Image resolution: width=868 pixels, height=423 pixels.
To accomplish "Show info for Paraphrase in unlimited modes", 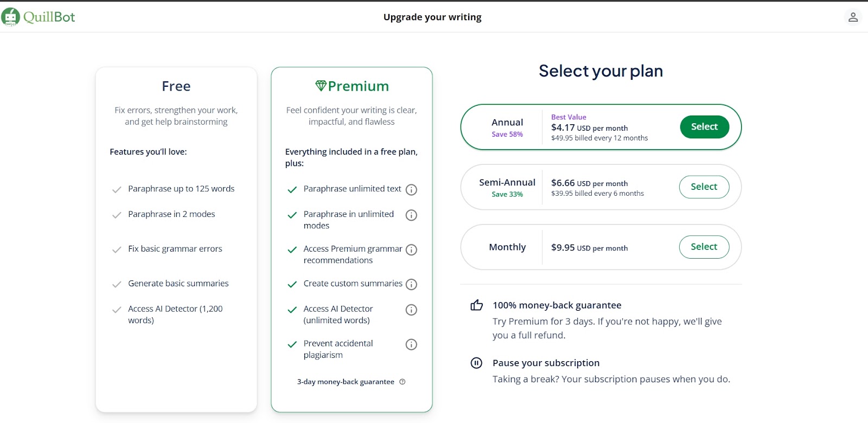I will pyautogui.click(x=411, y=215).
